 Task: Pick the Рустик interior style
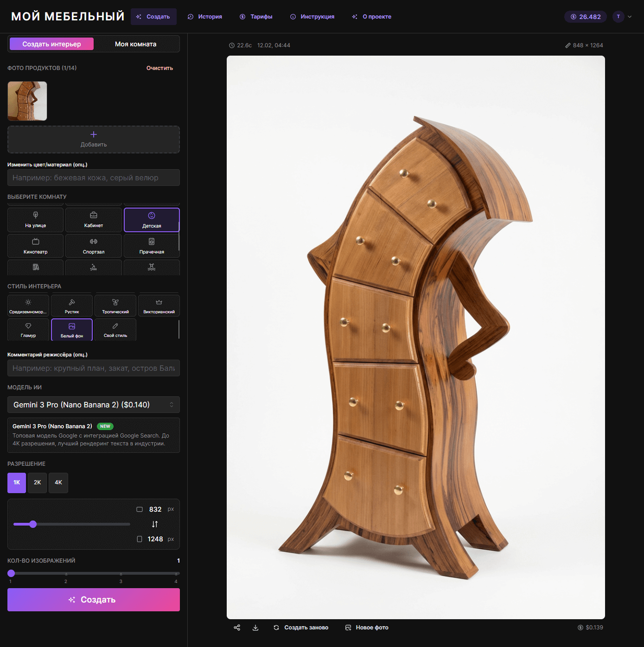pyautogui.click(x=72, y=306)
